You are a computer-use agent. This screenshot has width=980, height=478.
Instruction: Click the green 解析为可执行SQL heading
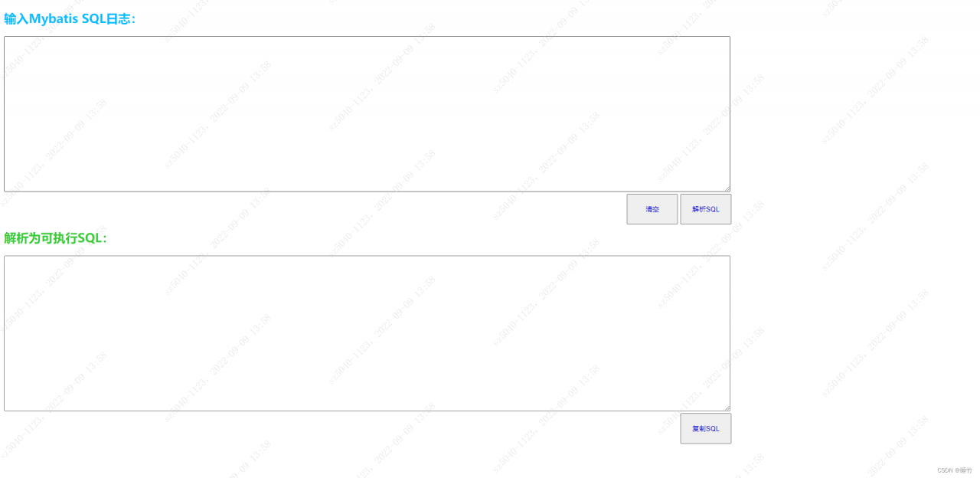coord(55,238)
